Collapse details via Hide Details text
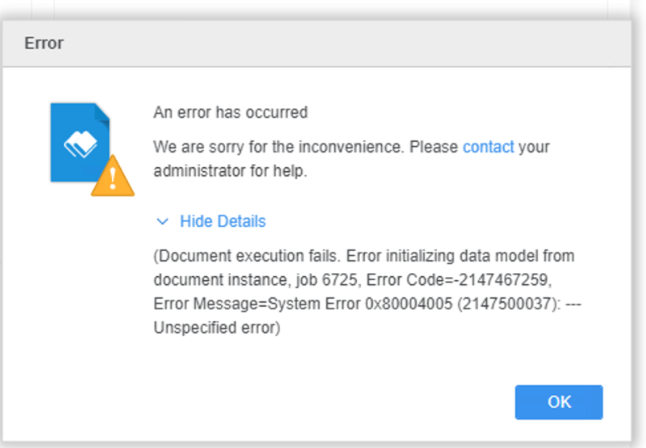Image resolution: width=646 pixels, height=448 pixels. coord(222,221)
